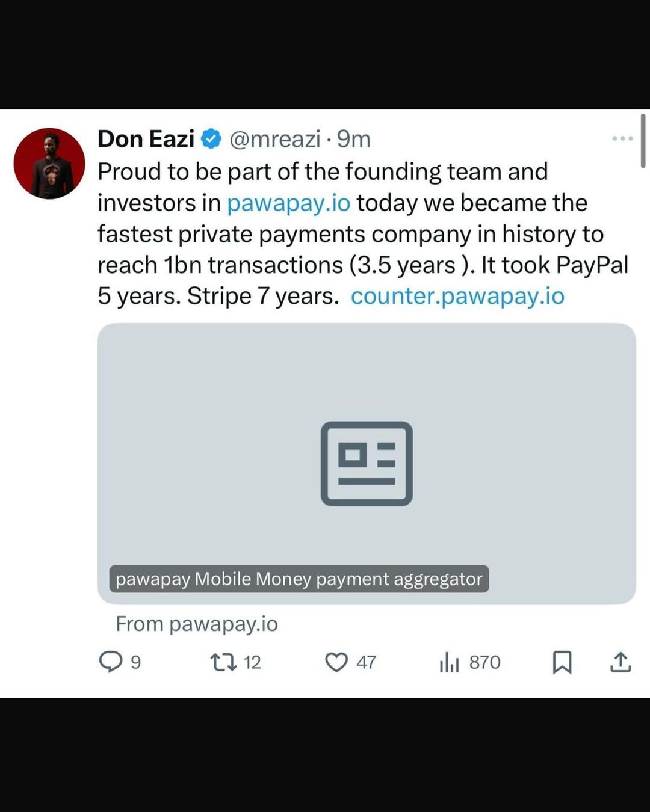
Task: Open the pawapay.io link in tweet text
Action: pyautogui.click(x=288, y=203)
